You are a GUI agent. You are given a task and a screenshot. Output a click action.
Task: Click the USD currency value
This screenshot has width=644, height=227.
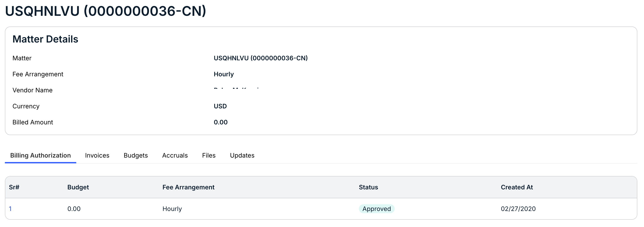tap(220, 106)
